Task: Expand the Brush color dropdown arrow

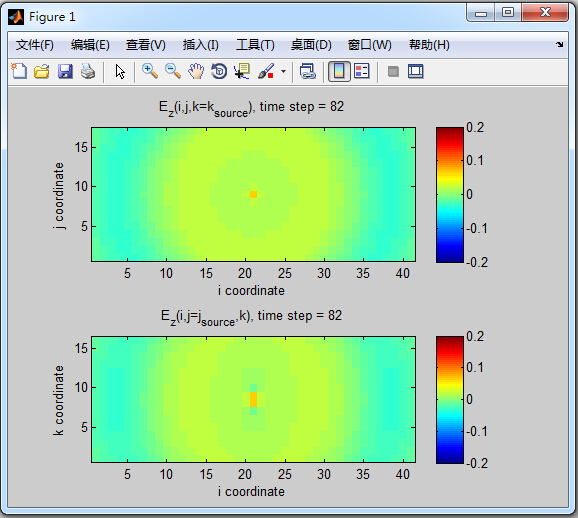Action: click(283, 71)
